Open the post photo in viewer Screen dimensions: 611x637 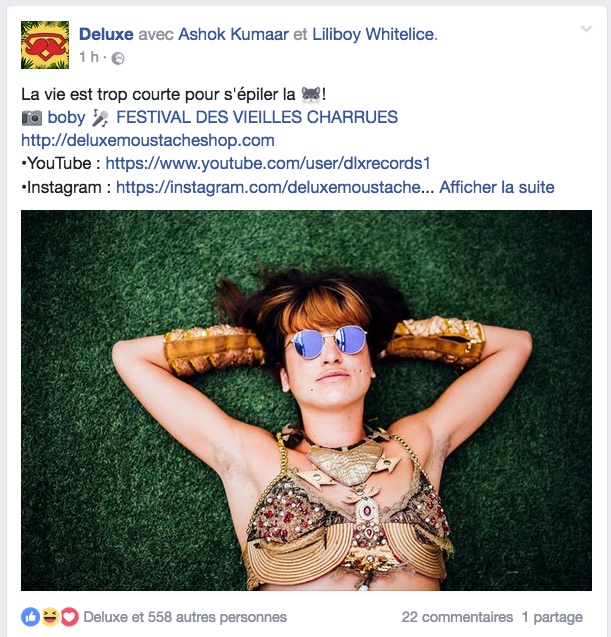[306, 400]
